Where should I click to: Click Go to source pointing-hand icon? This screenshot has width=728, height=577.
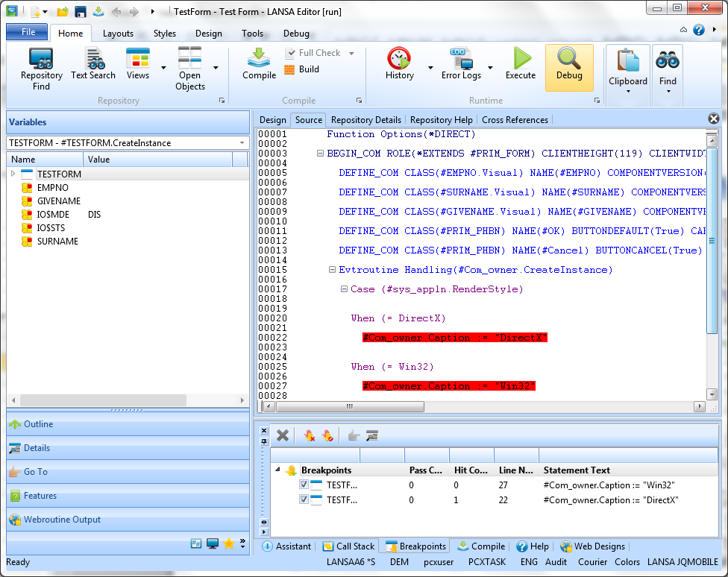pos(354,435)
